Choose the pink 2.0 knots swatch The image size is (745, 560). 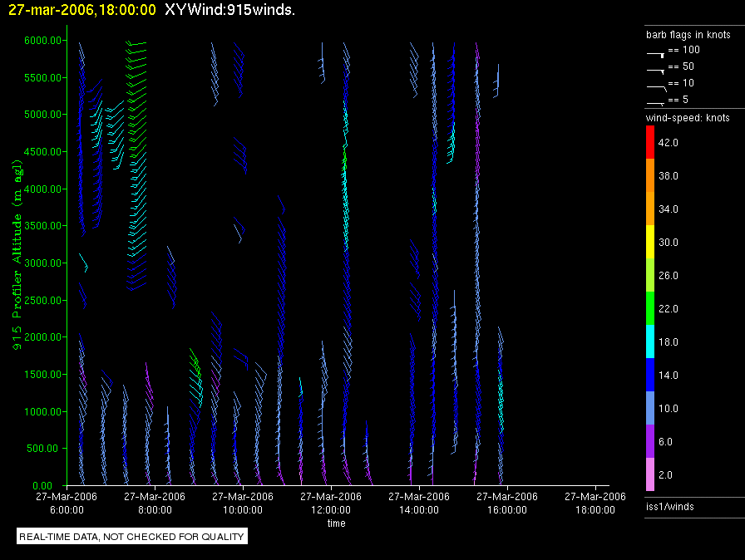(651, 474)
